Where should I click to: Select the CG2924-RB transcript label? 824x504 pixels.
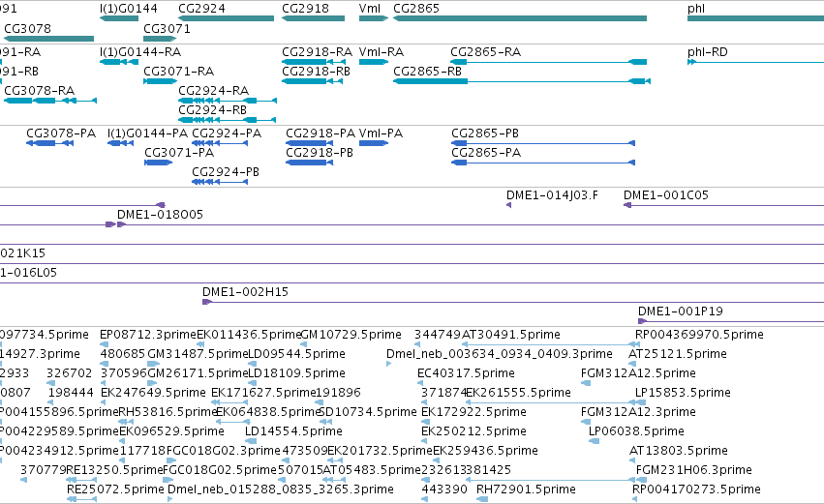coord(213,110)
